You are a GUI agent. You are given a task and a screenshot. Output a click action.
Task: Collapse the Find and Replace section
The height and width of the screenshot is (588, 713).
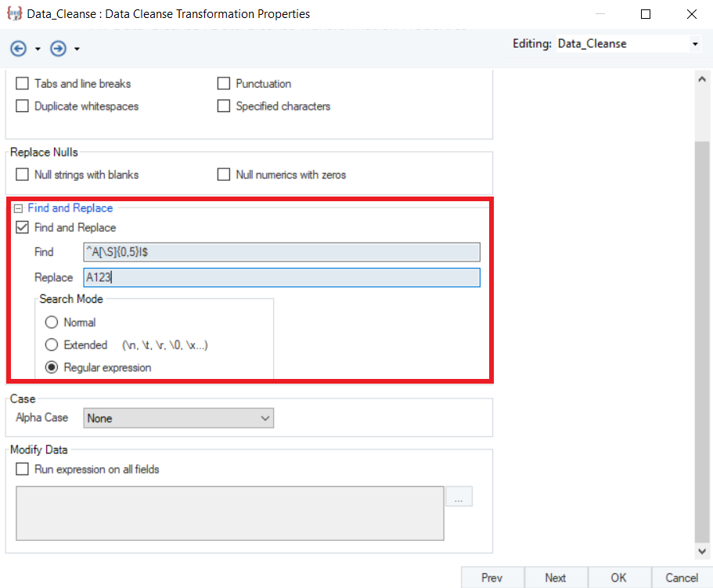(x=17, y=208)
